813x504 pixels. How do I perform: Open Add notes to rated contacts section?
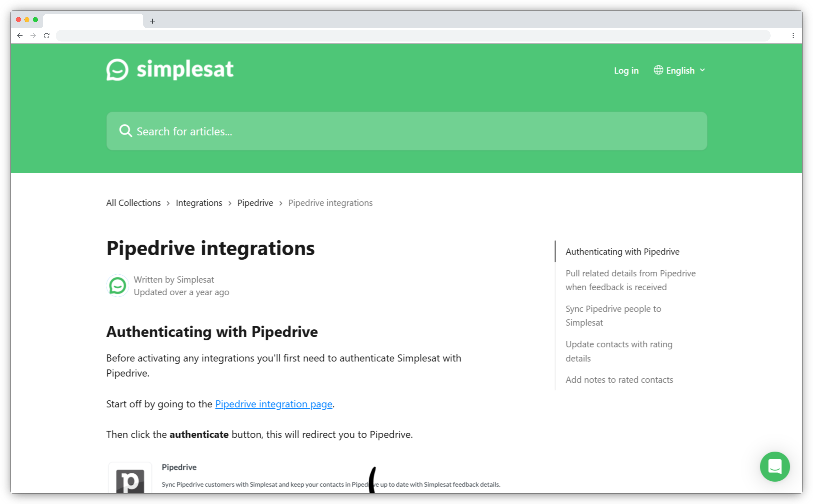[x=619, y=380]
